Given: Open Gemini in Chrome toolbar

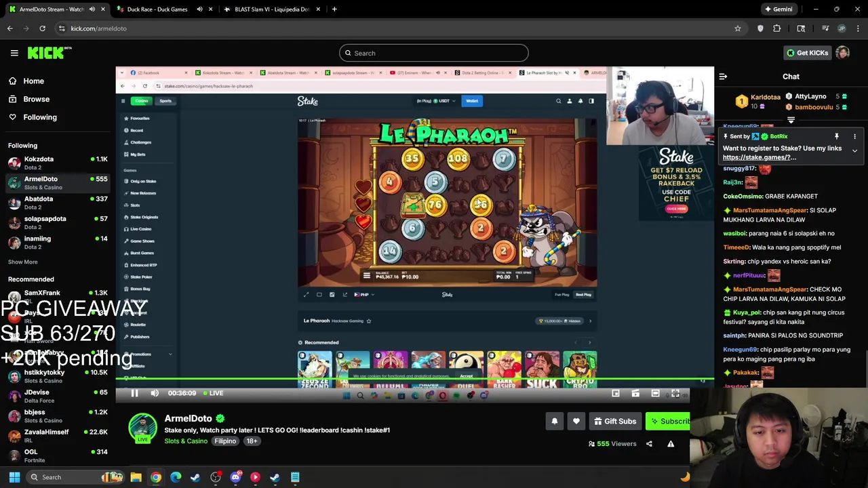Looking at the screenshot, I should (778, 9).
